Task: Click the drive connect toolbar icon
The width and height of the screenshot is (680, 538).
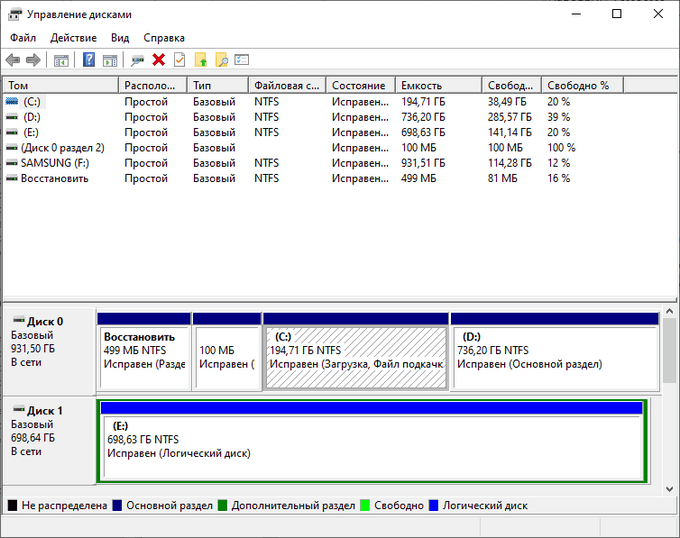Action: [x=137, y=60]
